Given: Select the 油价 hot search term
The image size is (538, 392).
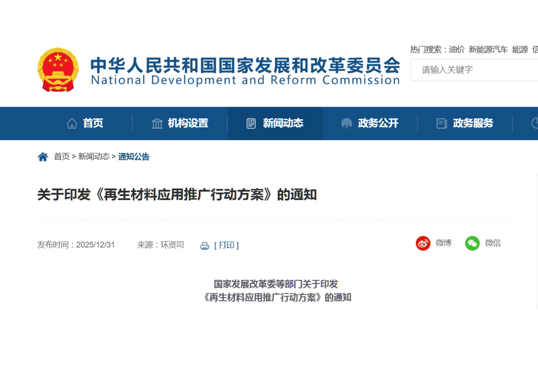Looking at the screenshot, I should tap(457, 50).
